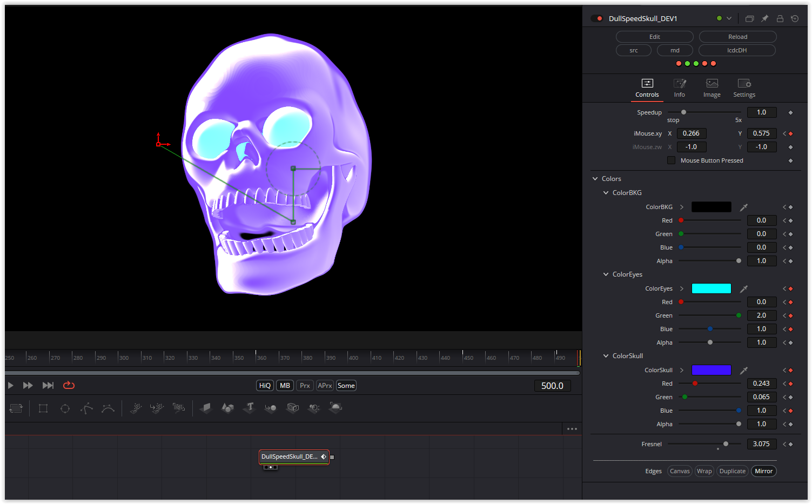
Task: Open the blue ColorSkull color swatch
Action: pyautogui.click(x=712, y=370)
